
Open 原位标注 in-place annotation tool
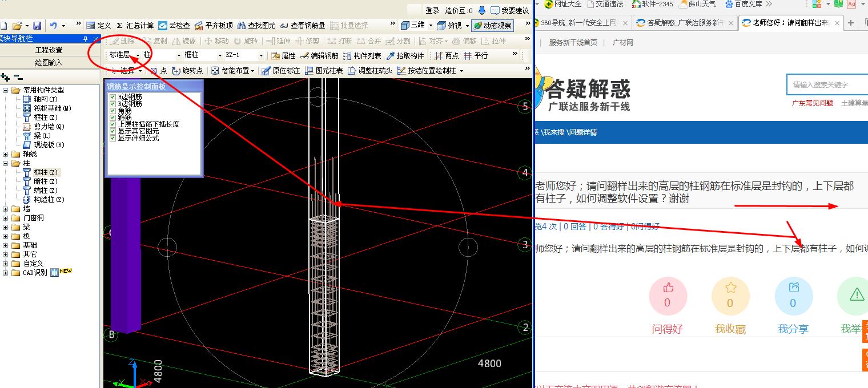coord(280,71)
